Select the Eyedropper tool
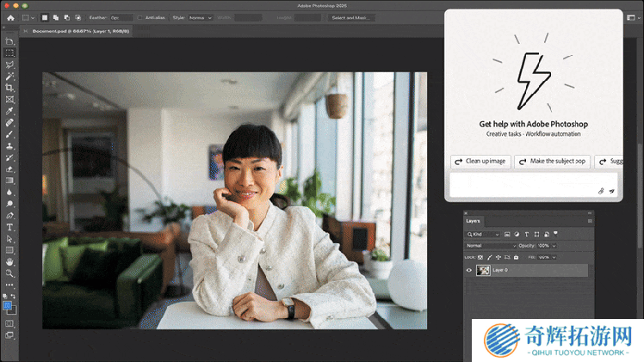 point(10,111)
